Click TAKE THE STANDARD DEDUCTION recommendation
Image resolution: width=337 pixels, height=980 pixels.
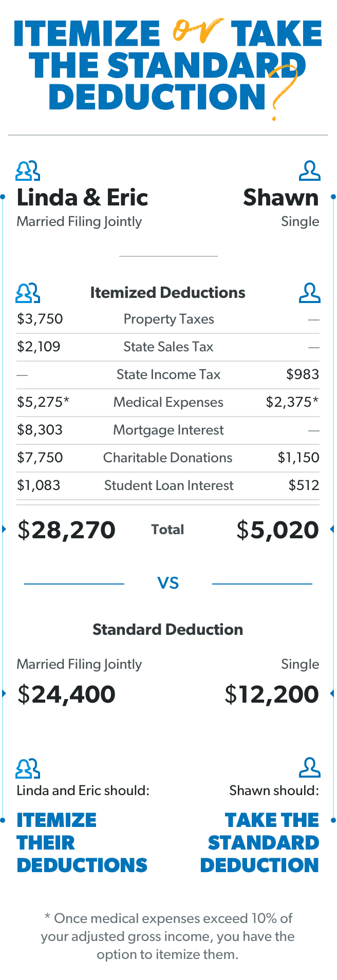click(260, 842)
